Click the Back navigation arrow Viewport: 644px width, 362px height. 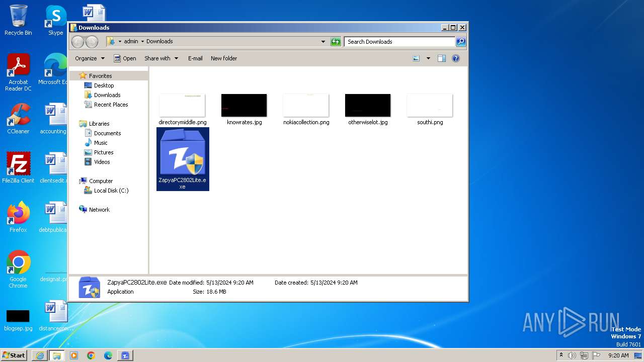coord(77,42)
